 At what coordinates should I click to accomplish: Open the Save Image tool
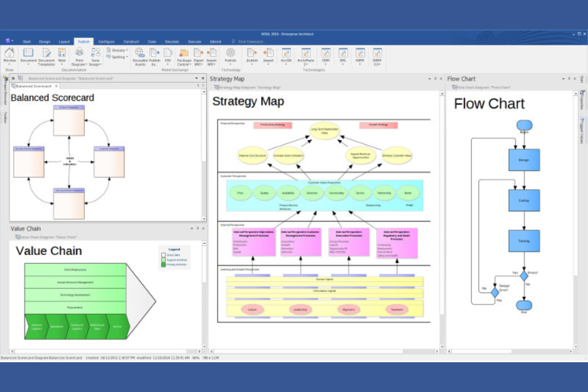coord(95,57)
